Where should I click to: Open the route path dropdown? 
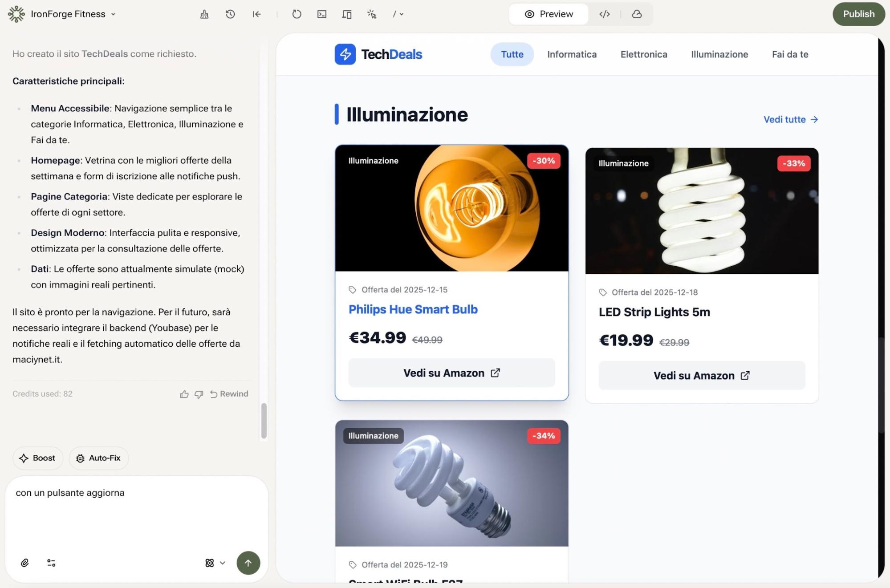[398, 14]
